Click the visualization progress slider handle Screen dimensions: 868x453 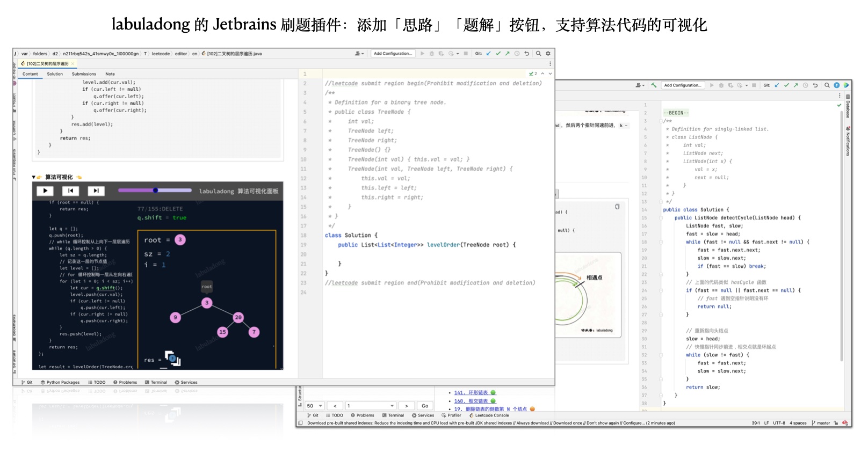coord(155,190)
